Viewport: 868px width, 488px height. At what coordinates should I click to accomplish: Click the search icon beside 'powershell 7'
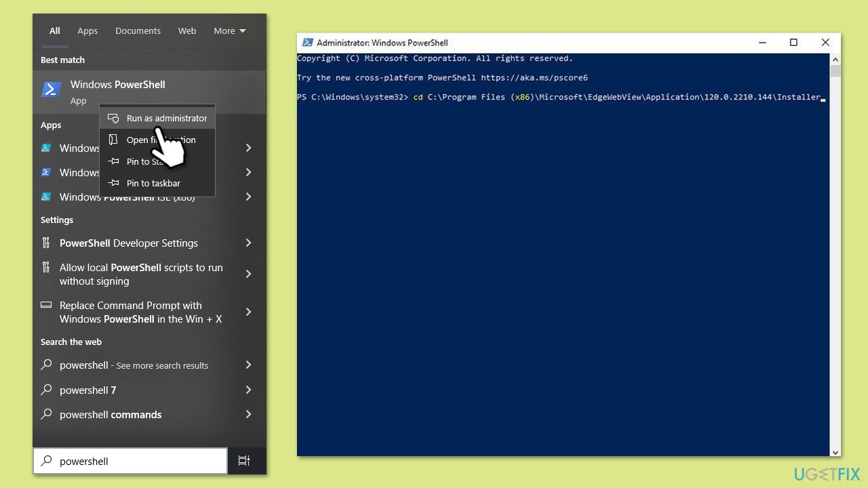point(46,390)
